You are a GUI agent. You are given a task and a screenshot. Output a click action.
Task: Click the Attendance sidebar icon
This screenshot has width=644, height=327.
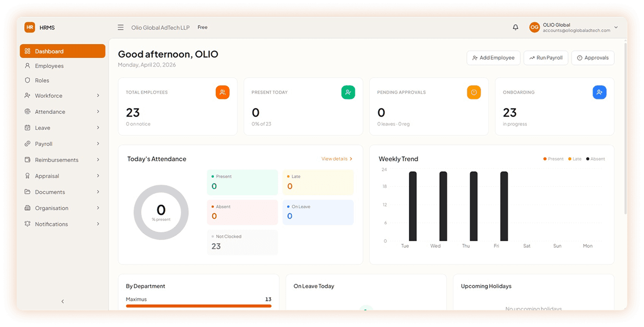[28, 112]
